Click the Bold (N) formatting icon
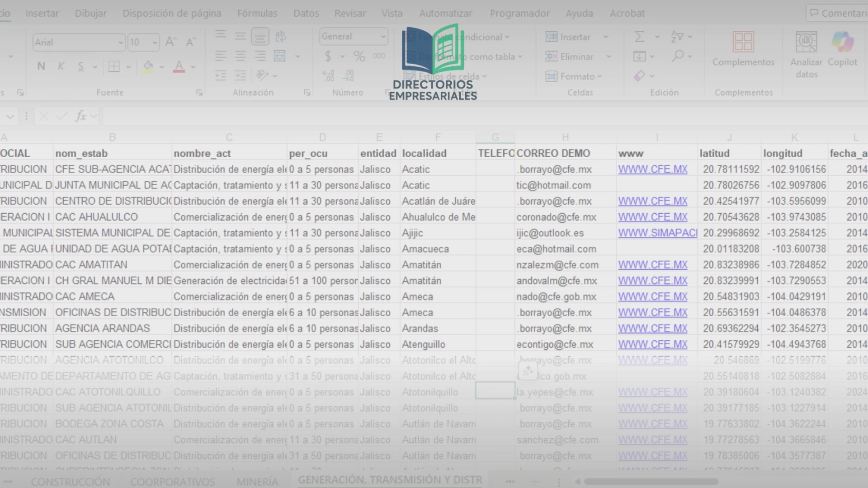 (41, 66)
